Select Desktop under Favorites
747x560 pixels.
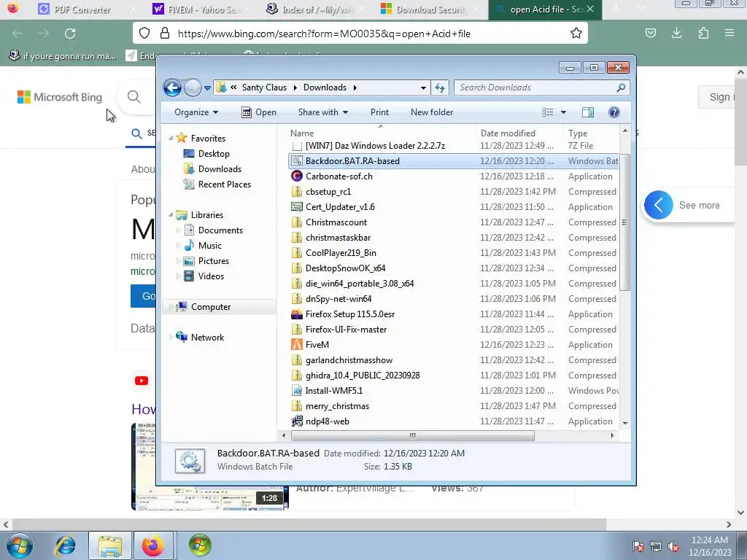[206, 154]
